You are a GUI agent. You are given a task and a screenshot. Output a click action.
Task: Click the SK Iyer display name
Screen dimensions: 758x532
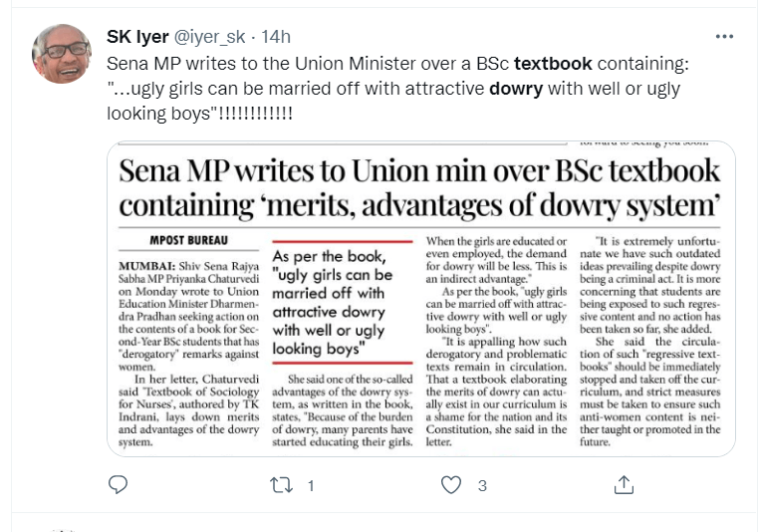click(x=137, y=37)
